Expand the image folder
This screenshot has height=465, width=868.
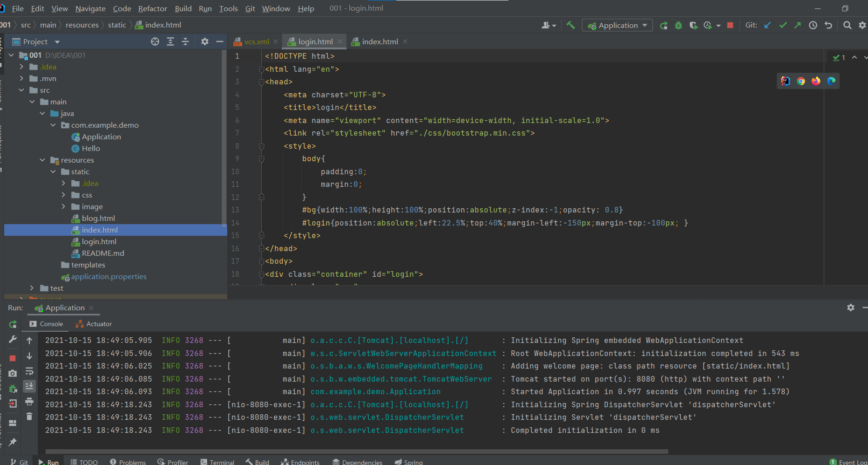tap(64, 206)
